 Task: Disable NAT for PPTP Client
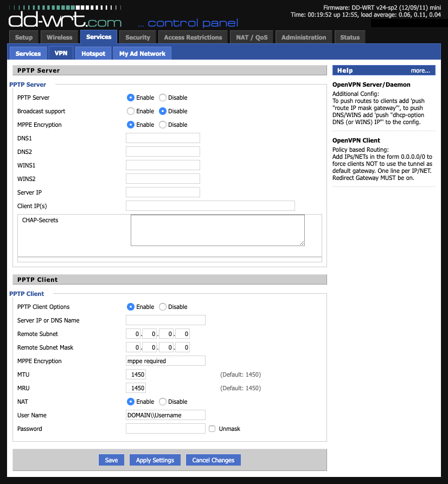[163, 402]
